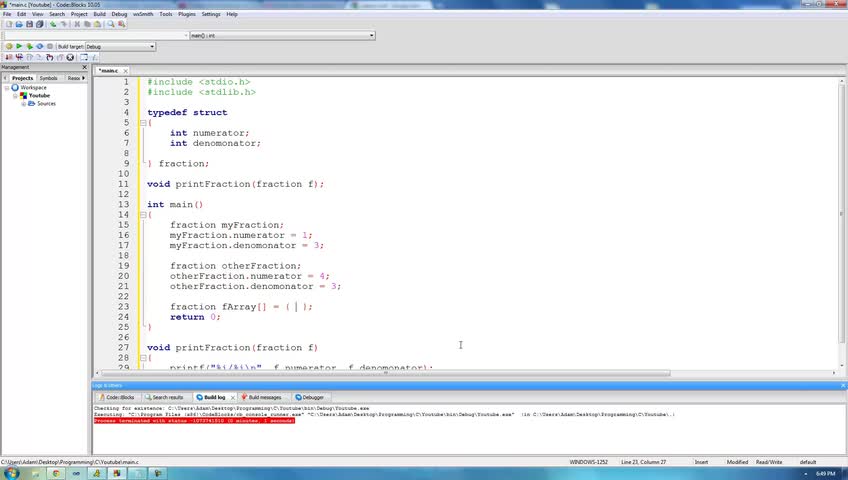Viewport: 848px width, 480px height.
Task: Run the program with the green play icon
Action: coord(19,46)
